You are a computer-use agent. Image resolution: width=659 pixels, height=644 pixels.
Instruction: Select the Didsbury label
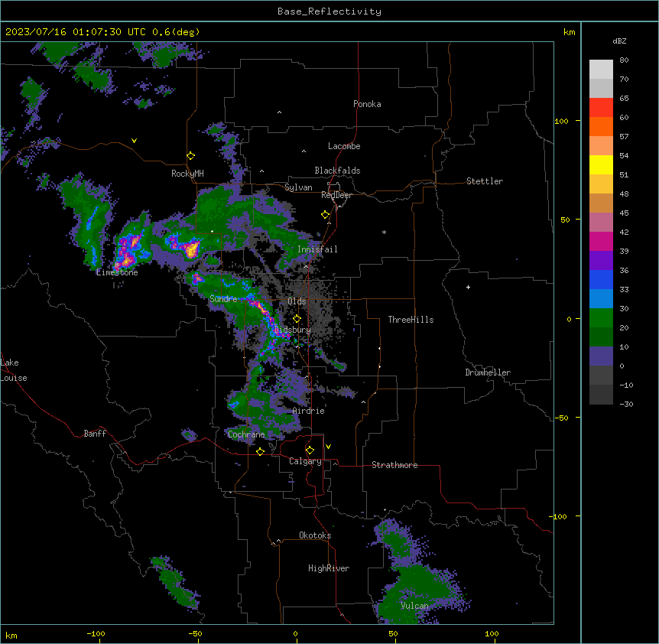pos(292,330)
